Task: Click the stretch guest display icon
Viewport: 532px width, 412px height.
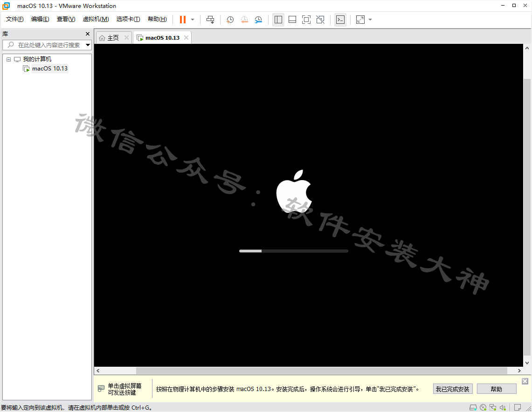Action: coord(360,20)
